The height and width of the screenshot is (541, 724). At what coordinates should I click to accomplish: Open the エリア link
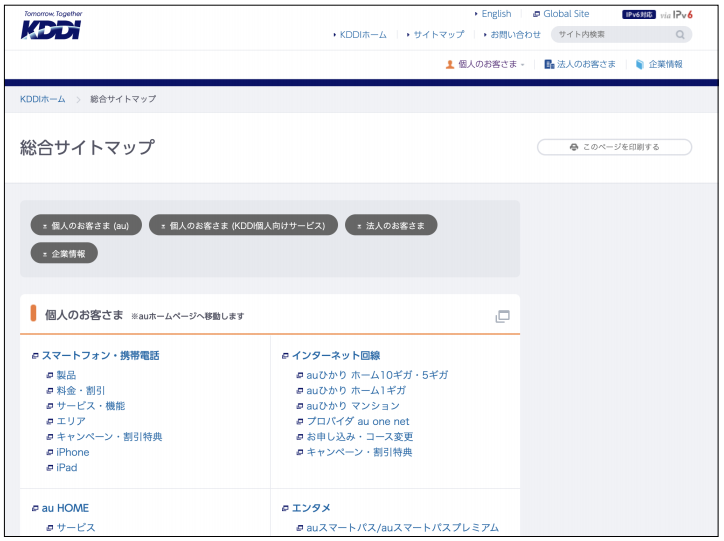[x=71, y=421]
